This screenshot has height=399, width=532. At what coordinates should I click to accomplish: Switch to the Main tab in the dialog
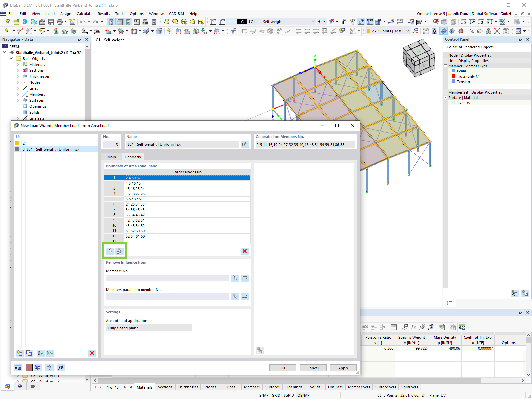click(x=111, y=157)
